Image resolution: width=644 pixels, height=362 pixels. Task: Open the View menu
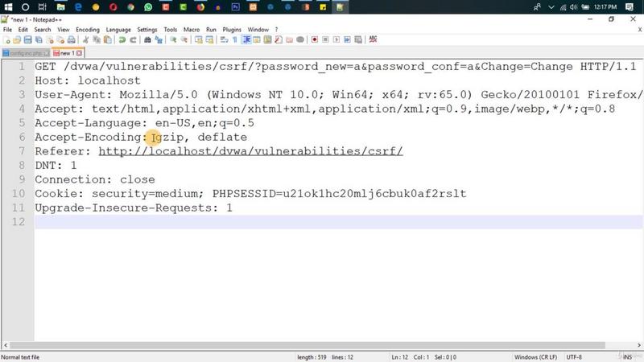click(64, 30)
